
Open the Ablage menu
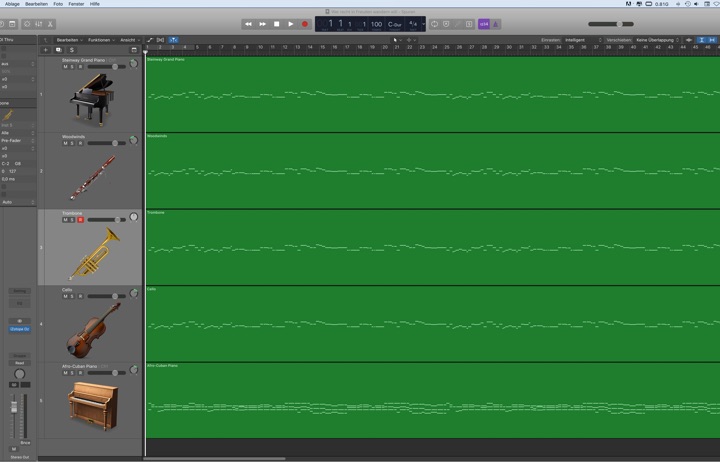(12, 4)
